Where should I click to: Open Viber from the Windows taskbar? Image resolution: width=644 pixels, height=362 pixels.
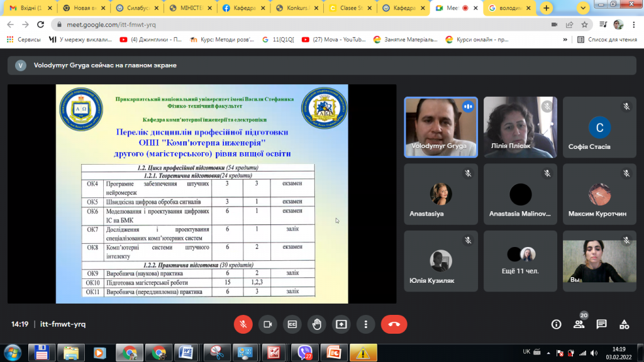click(x=304, y=353)
